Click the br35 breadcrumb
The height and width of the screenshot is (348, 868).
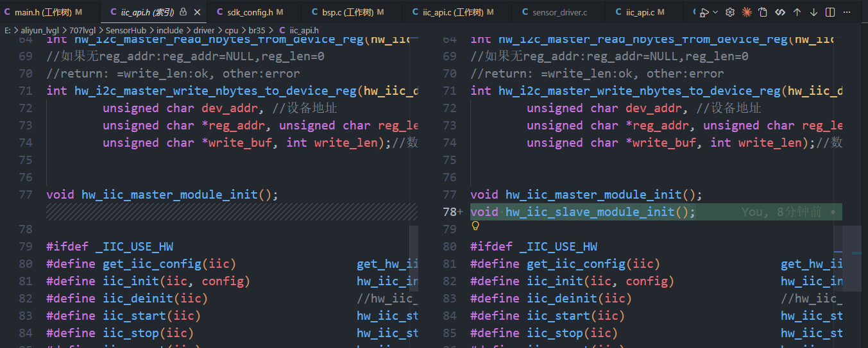(x=257, y=30)
